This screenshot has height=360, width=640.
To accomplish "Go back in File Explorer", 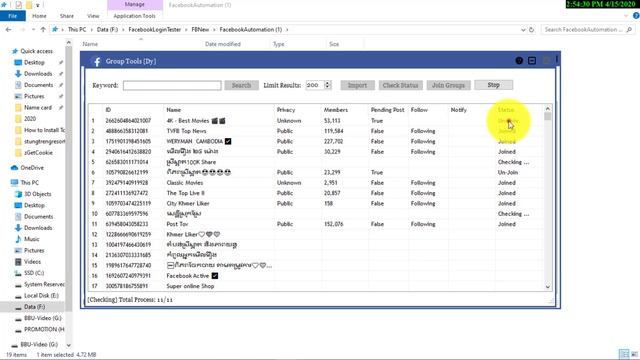I will coord(9,29).
